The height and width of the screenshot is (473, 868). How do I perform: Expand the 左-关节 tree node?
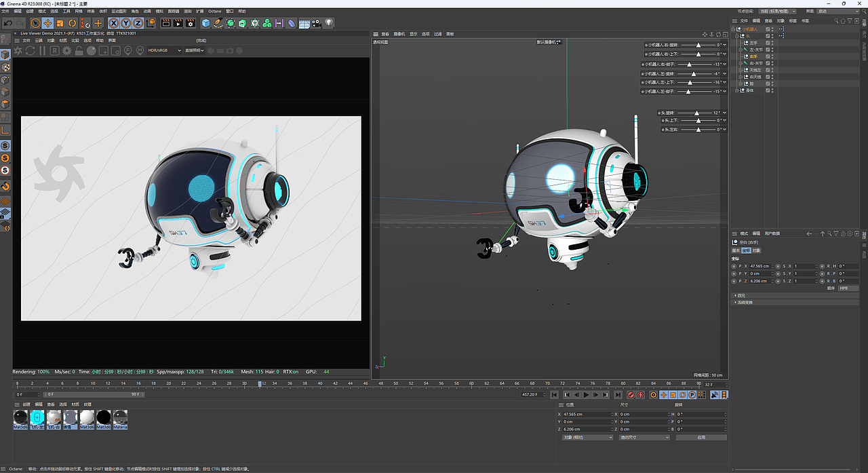(741, 50)
